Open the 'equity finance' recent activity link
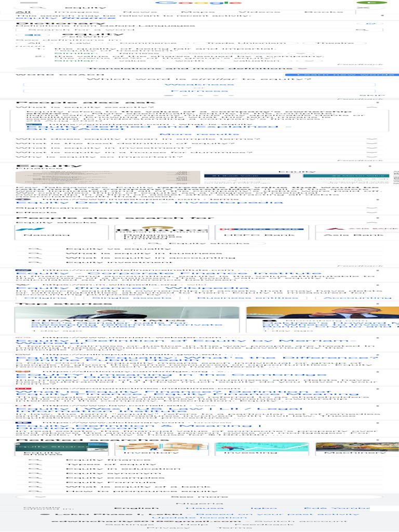The height and width of the screenshot is (532, 399). coord(65,18)
